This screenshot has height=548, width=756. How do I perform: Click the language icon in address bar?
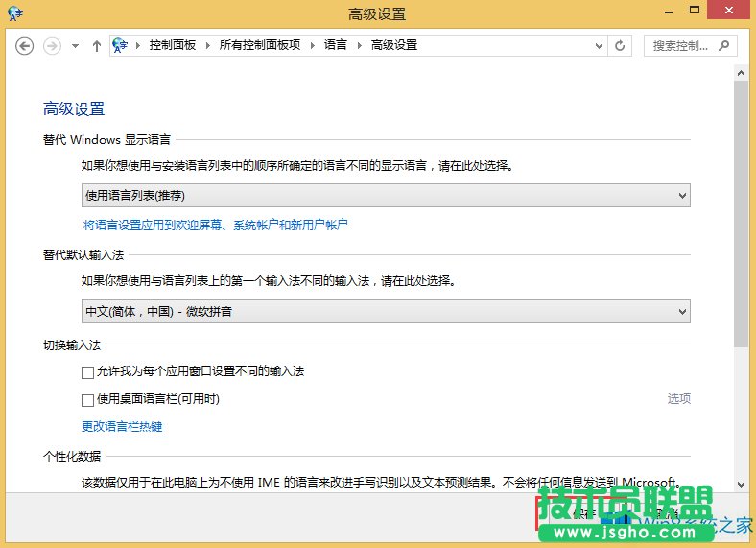[121, 45]
